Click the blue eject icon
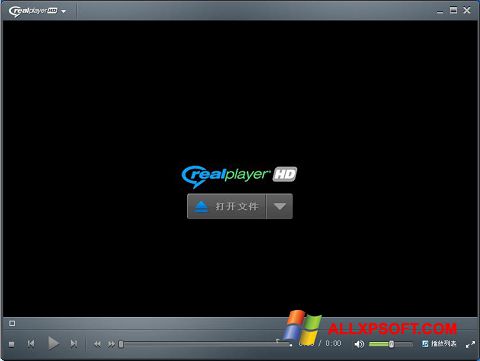The image size is (480, 361). [x=201, y=207]
